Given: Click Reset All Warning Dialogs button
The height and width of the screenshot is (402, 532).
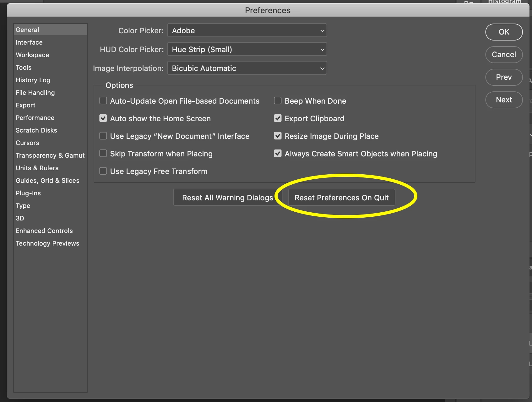Looking at the screenshot, I should 228,198.
